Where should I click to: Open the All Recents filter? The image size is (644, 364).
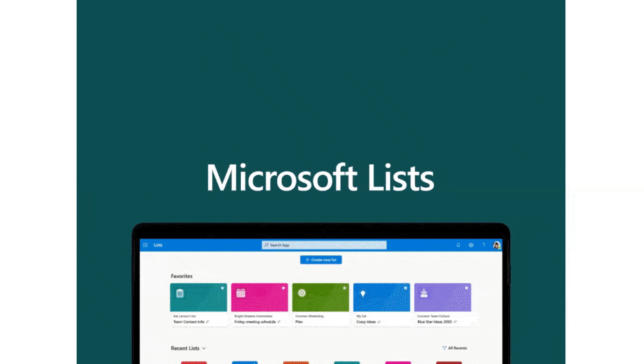[454, 348]
